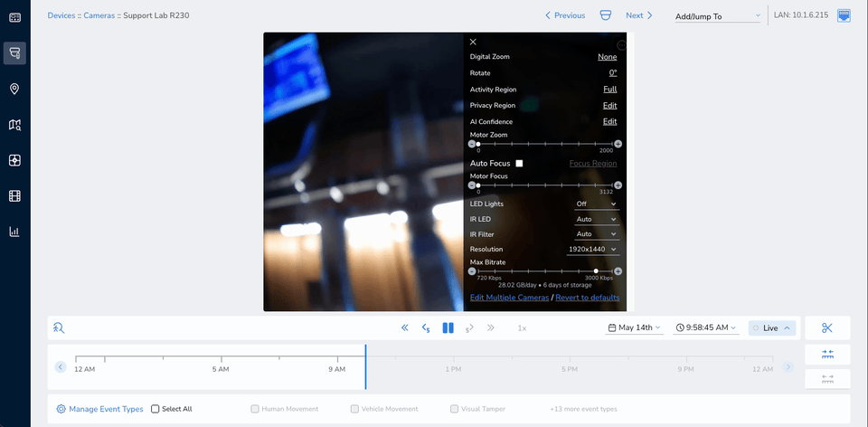868x427 pixels.
Task: Toggle the Auto Focus checkbox
Action: click(519, 164)
